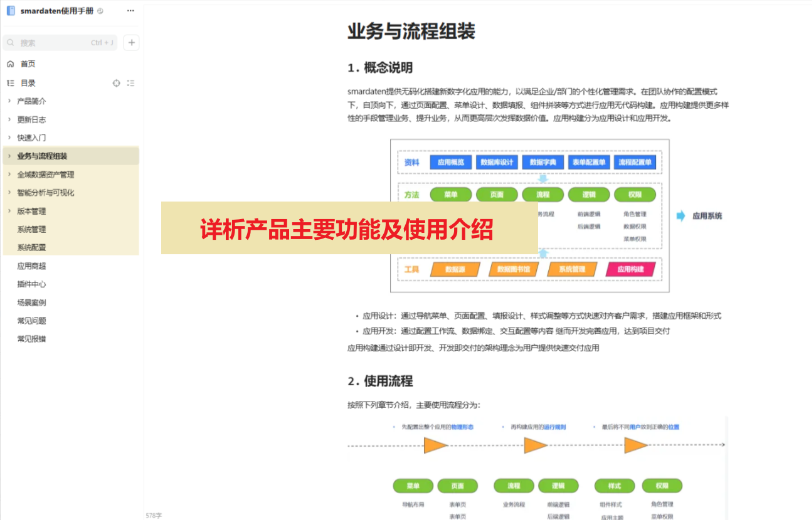The height and width of the screenshot is (520, 812).
Task: Click the green 权限 pill in 方法 row
Action: (x=635, y=195)
